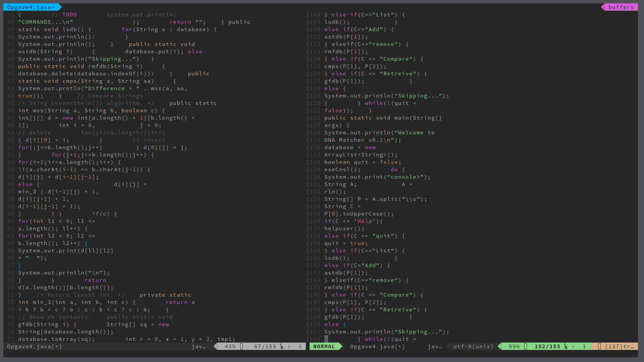Click the right pane Opgave4.java[+] filename
The image size is (644, 362).
377,347
